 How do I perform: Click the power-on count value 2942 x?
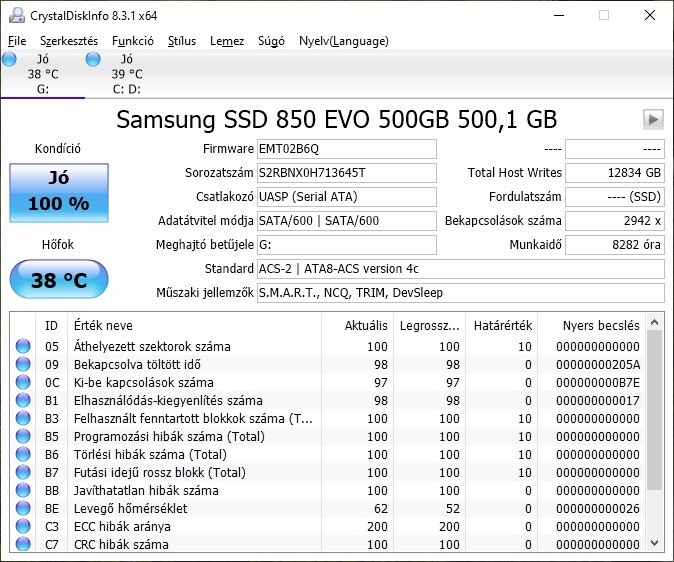tap(615, 221)
